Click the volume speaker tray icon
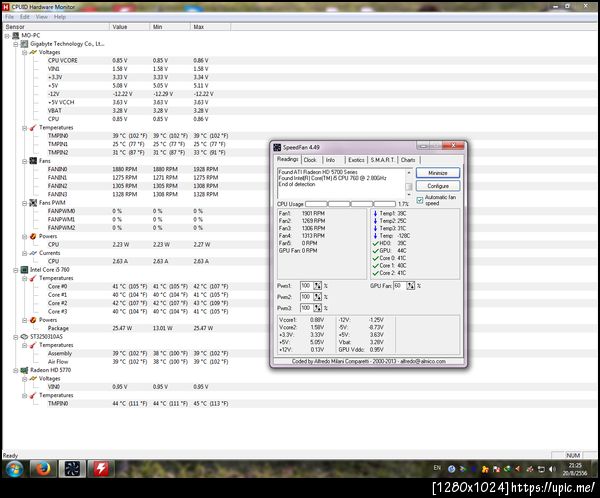600x498 pixels. tap(552, 469)
